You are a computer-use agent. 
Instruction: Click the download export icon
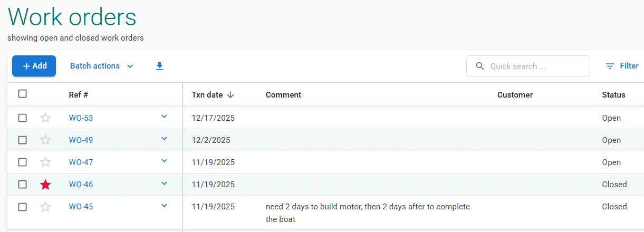(159, 66)
